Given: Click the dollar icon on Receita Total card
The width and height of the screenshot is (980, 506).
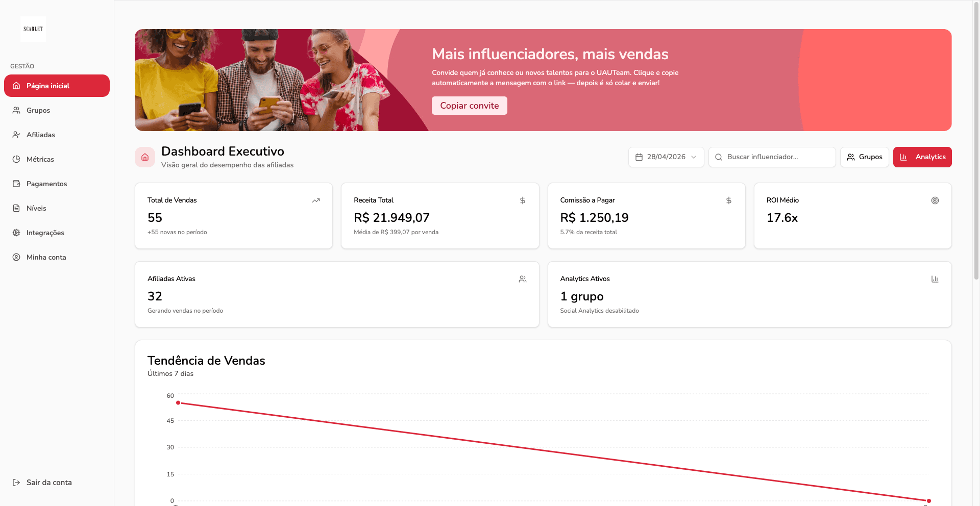Looking at the screenshot, I should tap(522, 200).
